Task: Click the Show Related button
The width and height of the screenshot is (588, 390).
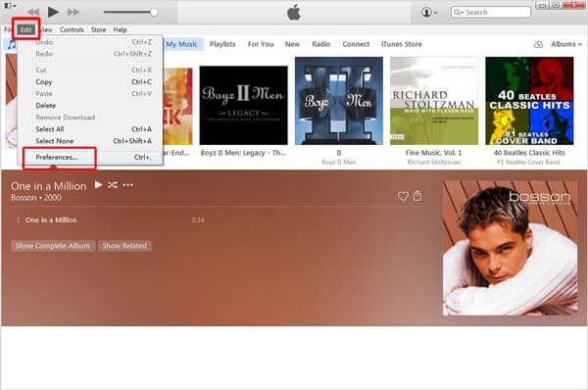Action: click(x=124, y=246)
